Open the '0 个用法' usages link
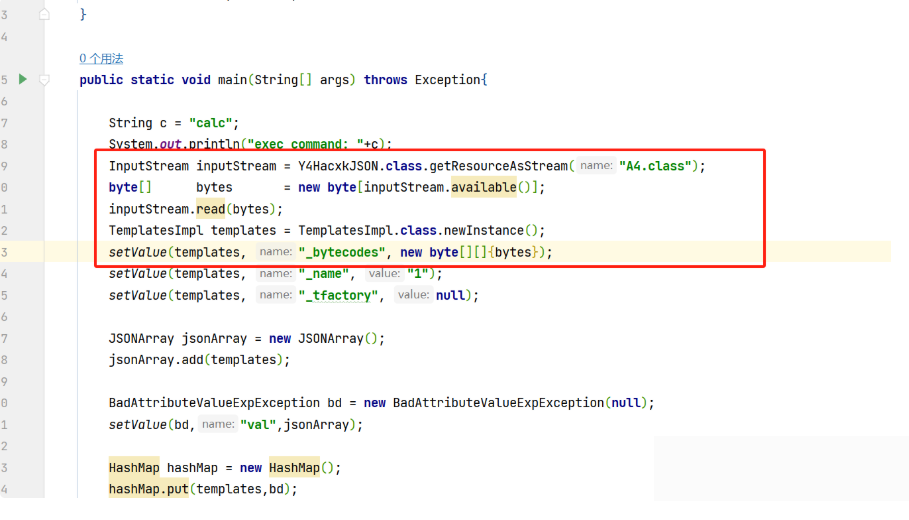This screenshot has width=909, height=520. tap(101, 59)
